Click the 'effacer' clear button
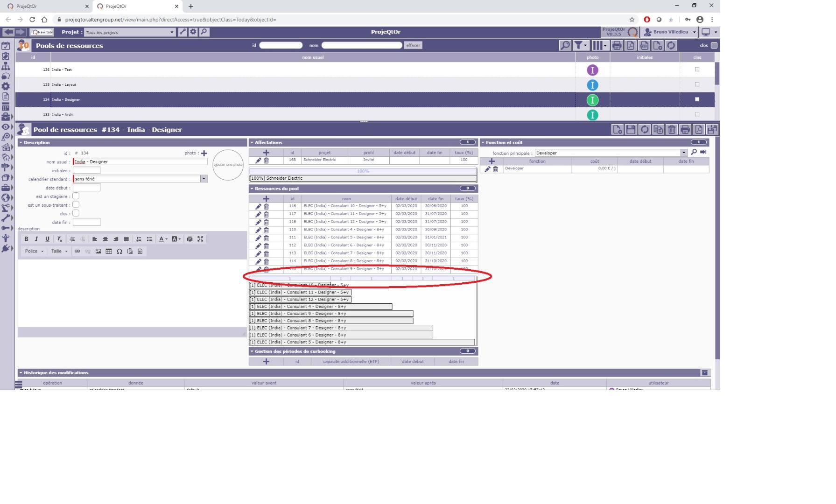Image resolution: width=836 pixels, height=504 pixels. (x=413, y=45)
